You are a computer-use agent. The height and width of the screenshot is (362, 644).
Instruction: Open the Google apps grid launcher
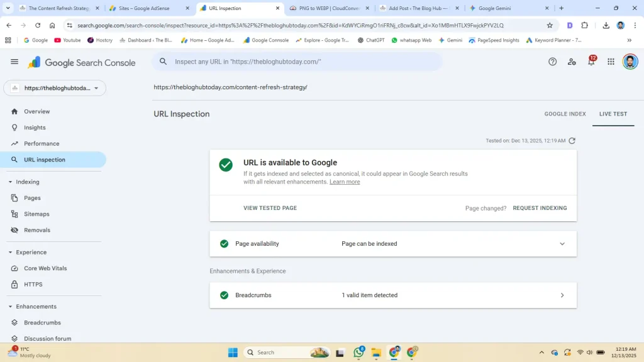click(x=610, y=62)
